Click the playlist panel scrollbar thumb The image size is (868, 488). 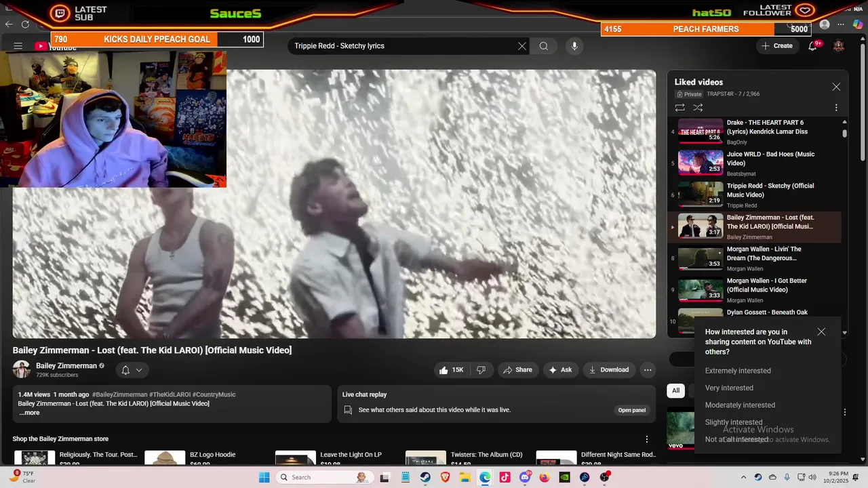click(x=844, y=134)
